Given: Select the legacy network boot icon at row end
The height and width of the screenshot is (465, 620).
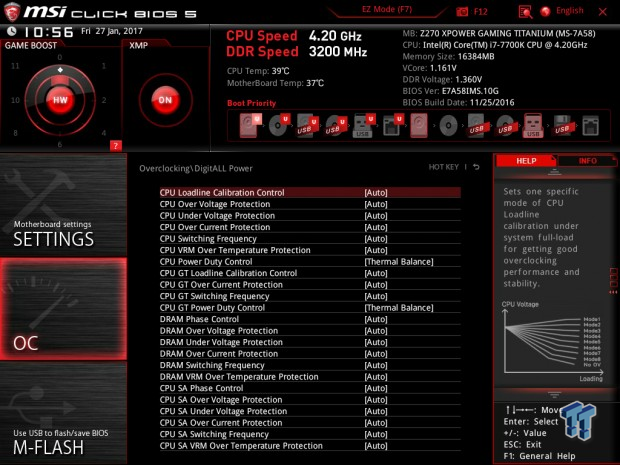Looking at the screenshot, I should 590,126.
